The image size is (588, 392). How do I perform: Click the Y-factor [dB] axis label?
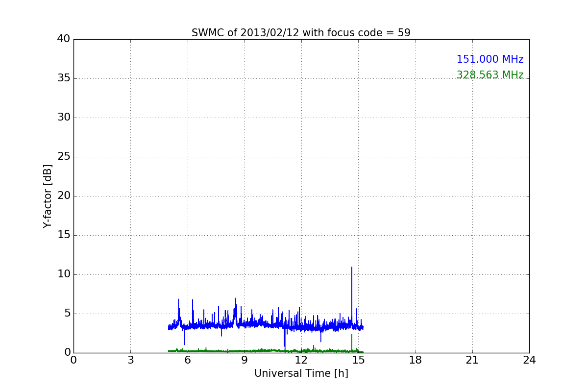click(48, 196)
